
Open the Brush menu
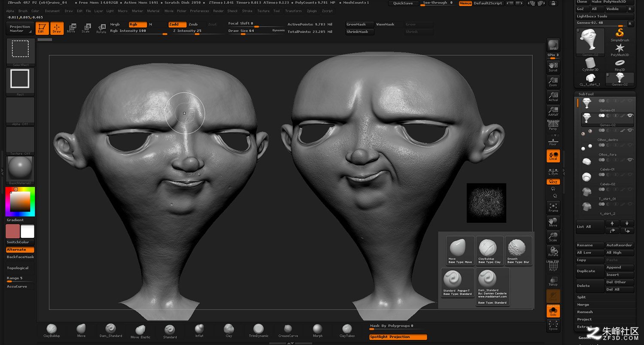pos(23,11)
